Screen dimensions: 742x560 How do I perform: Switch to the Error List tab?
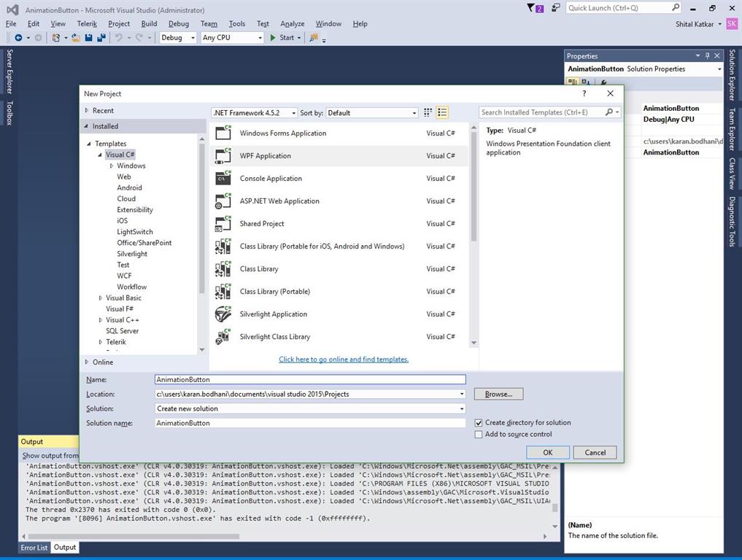click(34, 548)
